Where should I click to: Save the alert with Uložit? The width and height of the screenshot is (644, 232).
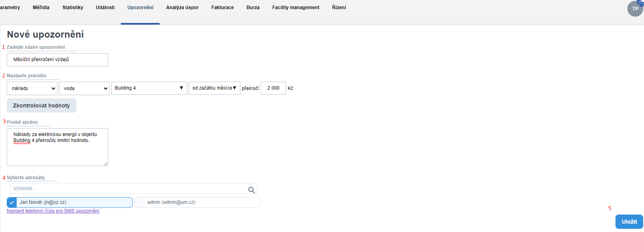(x=629, y=222)
